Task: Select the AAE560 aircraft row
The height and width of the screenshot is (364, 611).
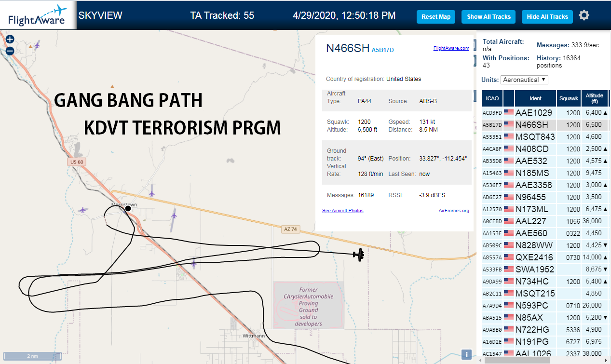Action: coord(544,233)
